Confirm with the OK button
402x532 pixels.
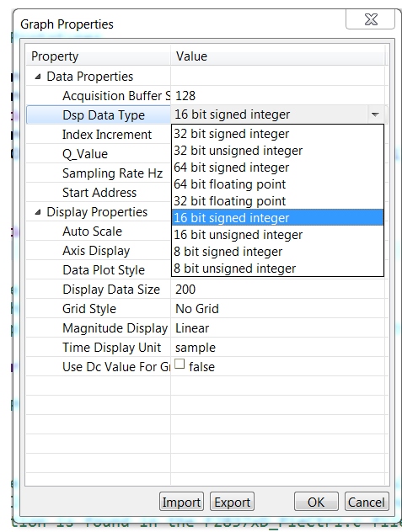pyautogui.click(x=316, y=502)
